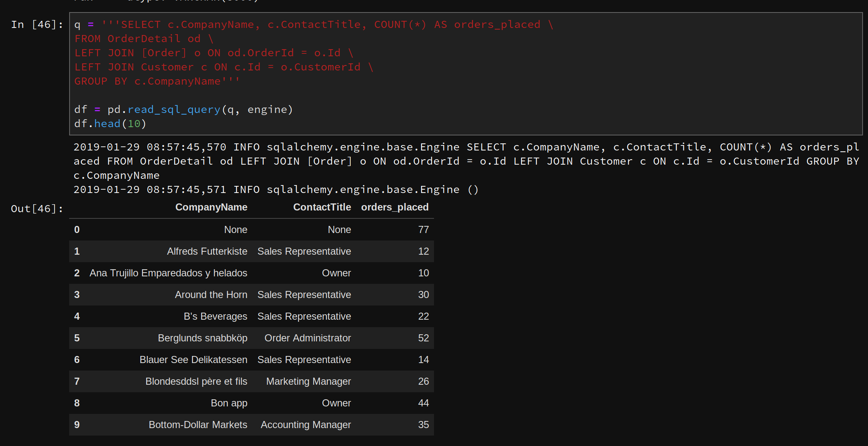This screenshot has height=446, width=868.
Task: Click the CompanyName column header
Action: click(x=211, y=207)
